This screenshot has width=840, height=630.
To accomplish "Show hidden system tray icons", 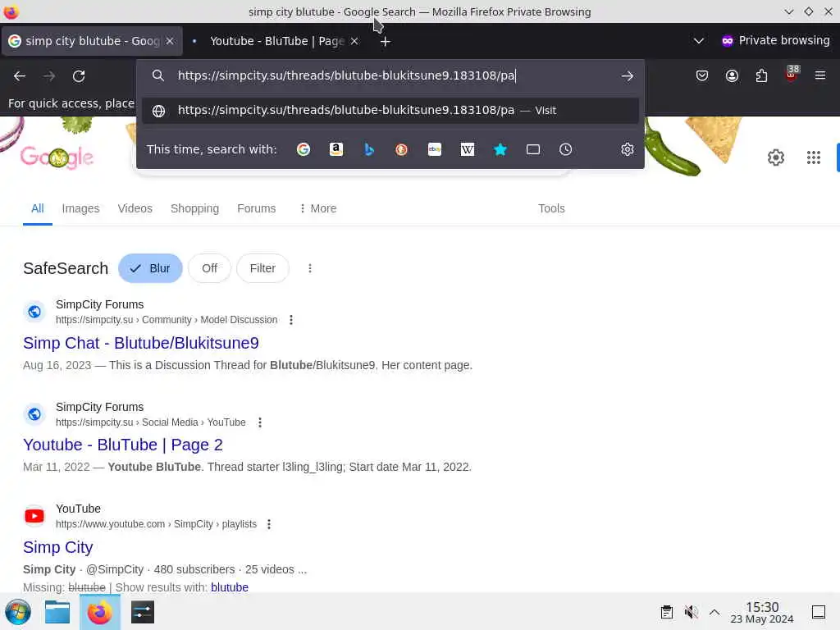I will [714, 612].
